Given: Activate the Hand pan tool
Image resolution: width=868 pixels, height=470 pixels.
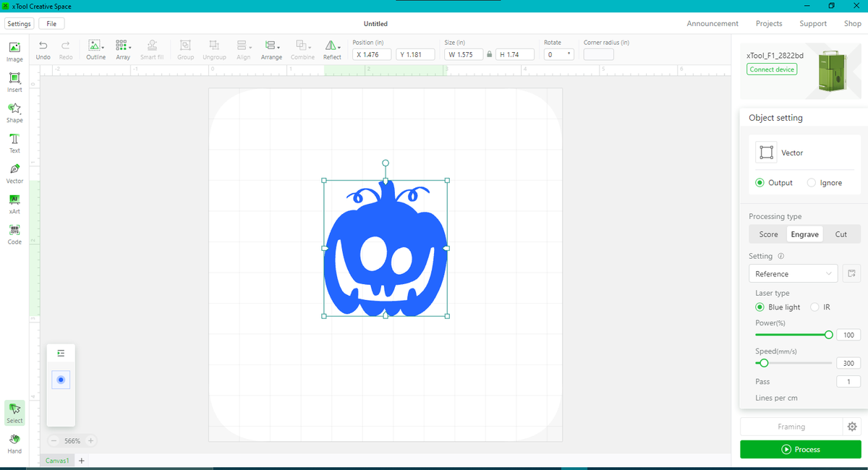Looking at the screenshot, I should [14, 440].
